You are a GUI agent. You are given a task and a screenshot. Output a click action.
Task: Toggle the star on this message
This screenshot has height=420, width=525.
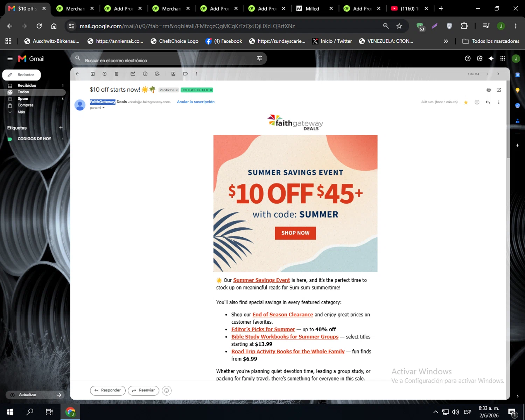[466, 102]
